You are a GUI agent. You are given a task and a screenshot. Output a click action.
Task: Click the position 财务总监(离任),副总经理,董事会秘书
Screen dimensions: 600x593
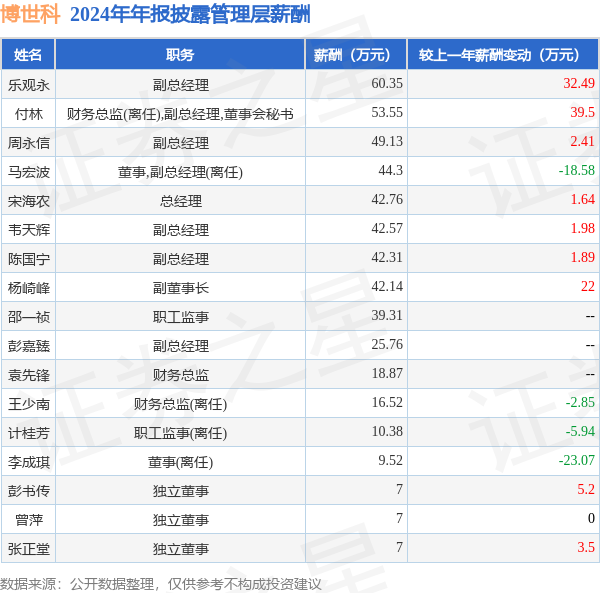click(x=180, y=114)
